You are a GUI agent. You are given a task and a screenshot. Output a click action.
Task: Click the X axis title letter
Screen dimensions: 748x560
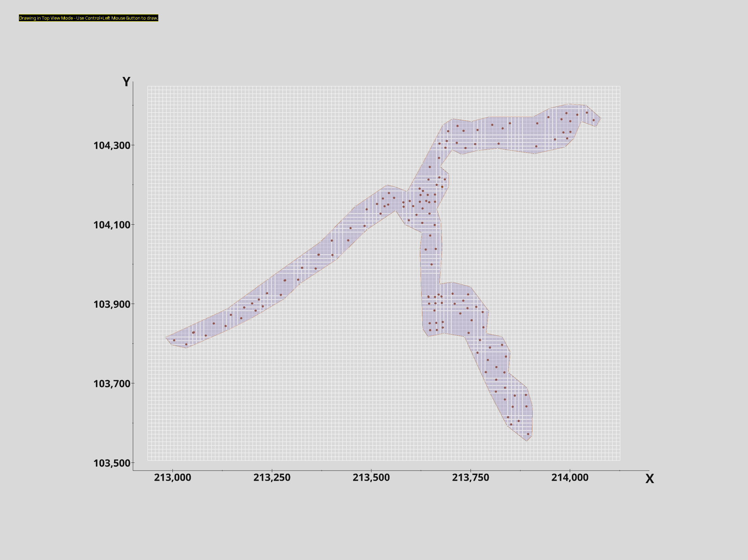click(x=649, y=479)
